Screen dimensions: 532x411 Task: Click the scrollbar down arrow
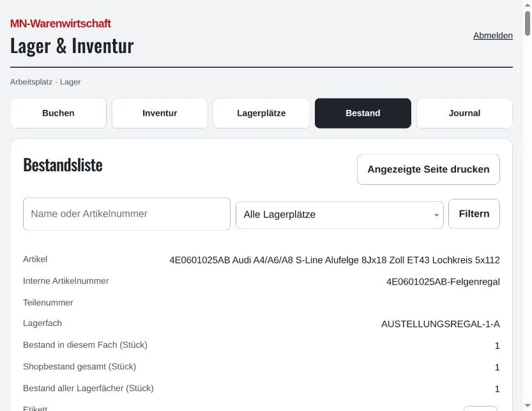(x=528, y=405)
